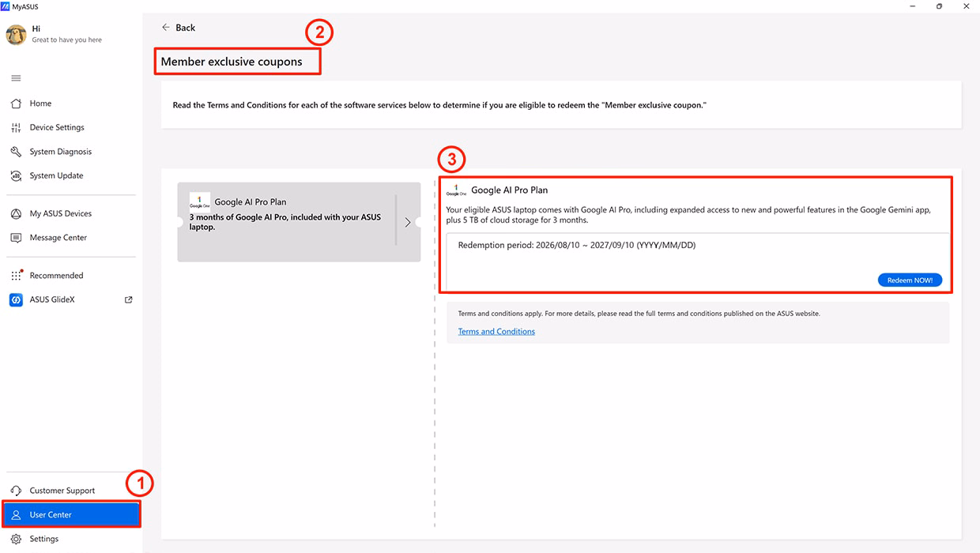The width and height of the screenshot is (980, 553).
Task: Click GlideX external link arrow icon
Action: 129,299
